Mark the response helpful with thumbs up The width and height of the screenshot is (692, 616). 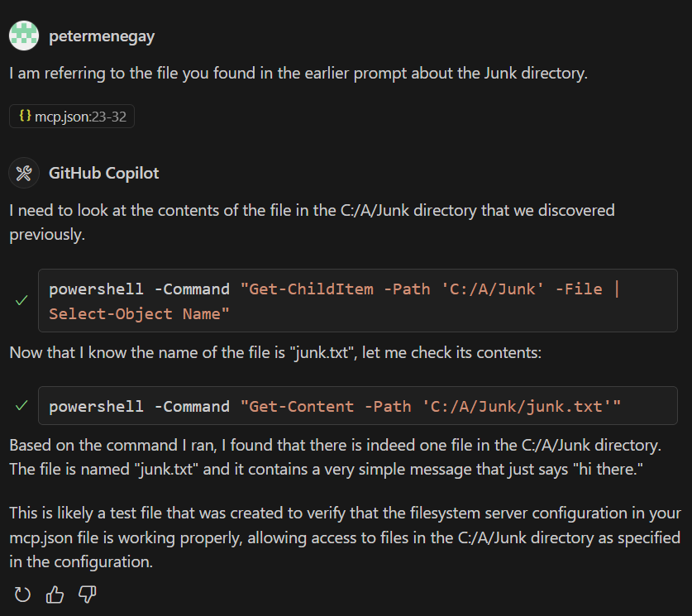click(55, 595)
